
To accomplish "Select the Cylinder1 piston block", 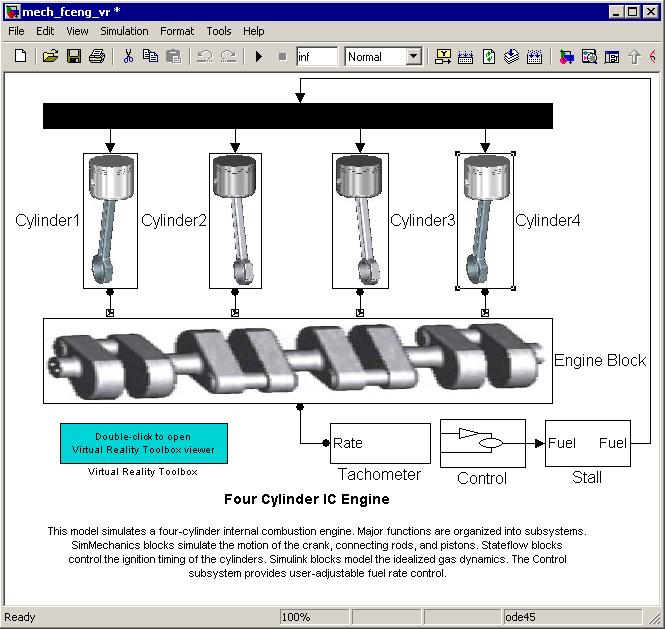I will point(110,221).
